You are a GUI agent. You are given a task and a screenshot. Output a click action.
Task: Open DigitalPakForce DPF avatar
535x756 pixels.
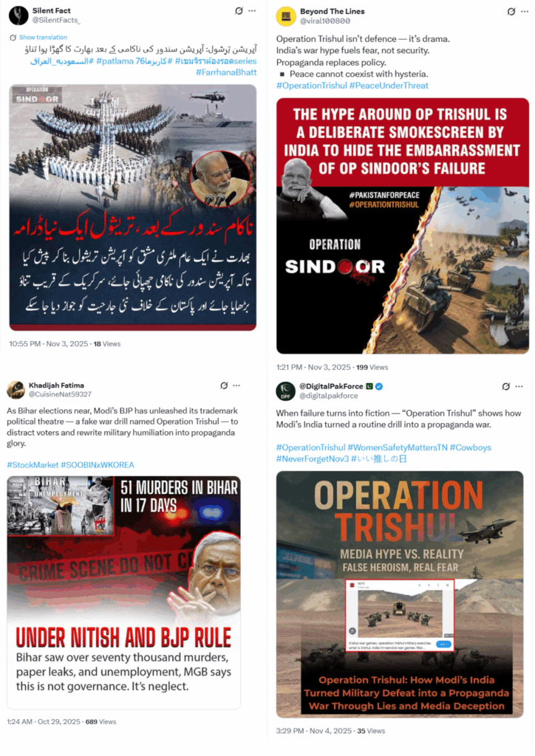(285, 391)
